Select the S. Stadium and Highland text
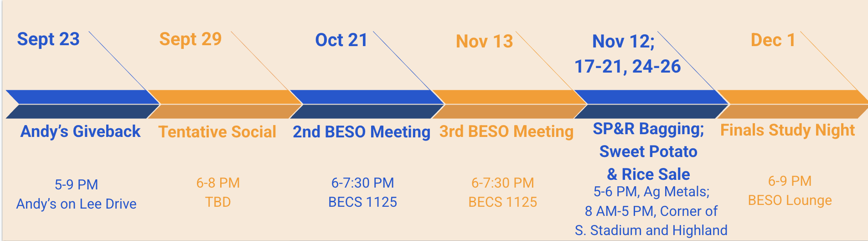 [651, 231]
